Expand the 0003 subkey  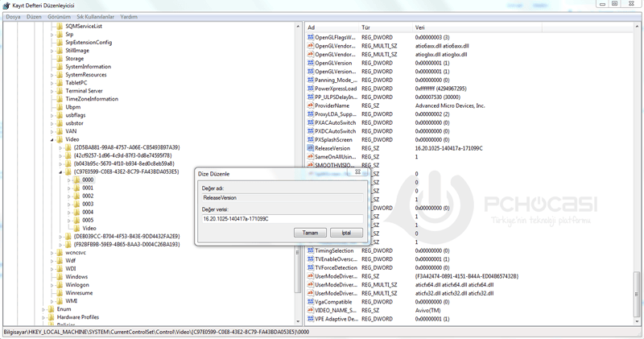[69, 205]
